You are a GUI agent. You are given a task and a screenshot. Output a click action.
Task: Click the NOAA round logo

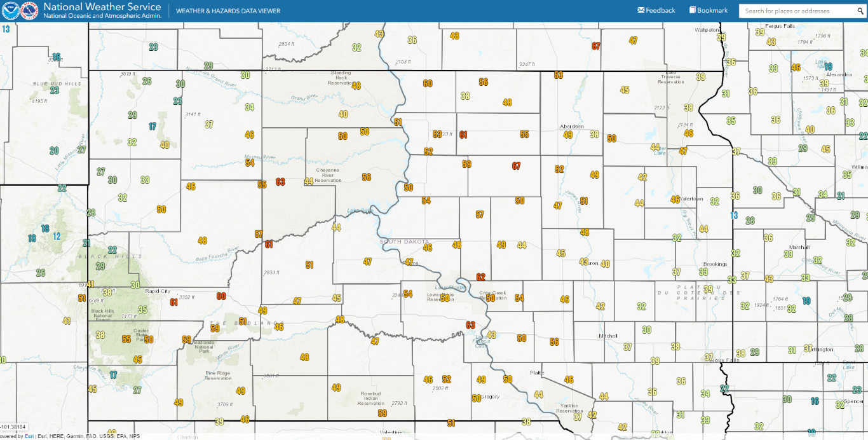(10, 11)
